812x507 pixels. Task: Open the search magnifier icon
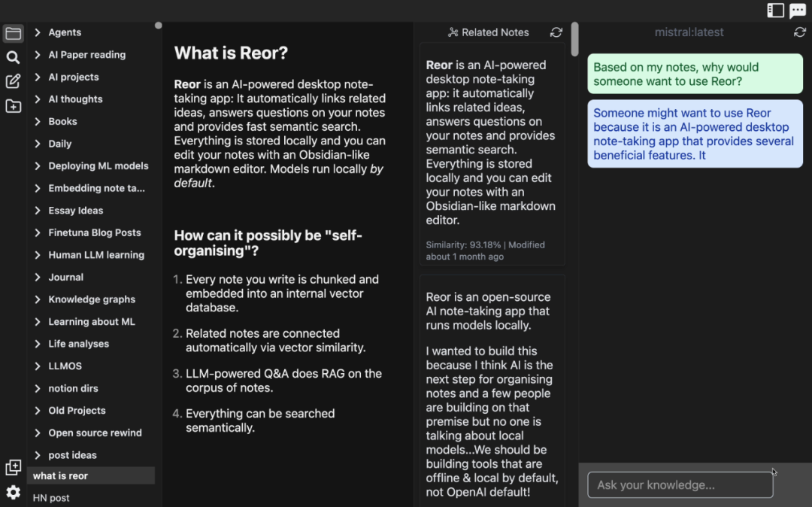click(x=13, y=57)
